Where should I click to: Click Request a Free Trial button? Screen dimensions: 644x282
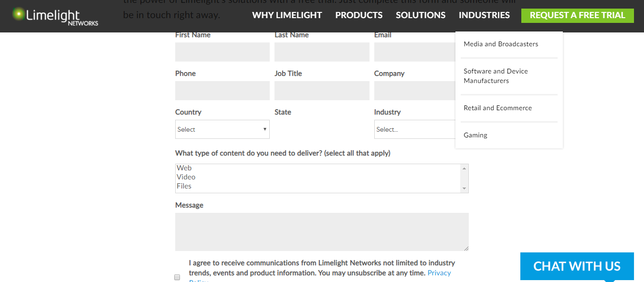pyautogui.click(x=577, y=15)
